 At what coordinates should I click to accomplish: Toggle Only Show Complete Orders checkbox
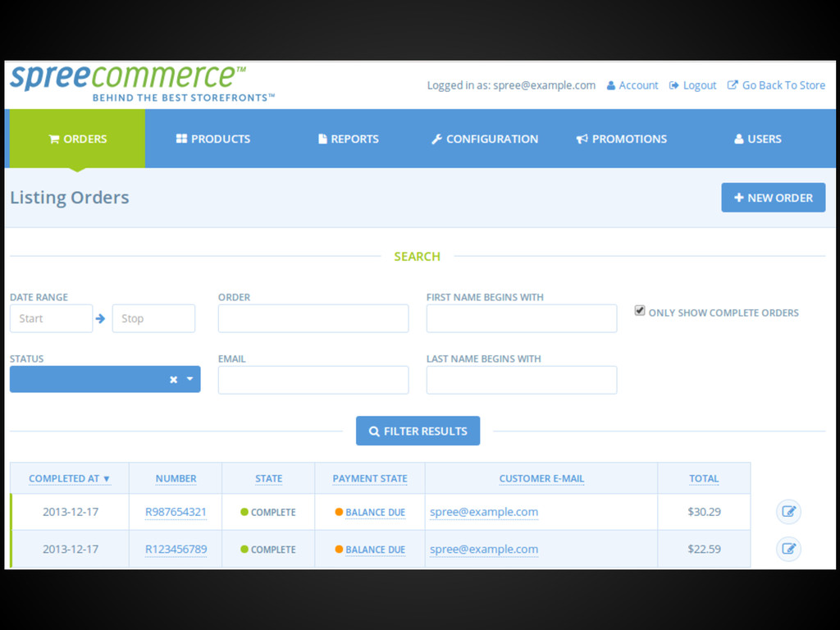[x=640, y=311]
